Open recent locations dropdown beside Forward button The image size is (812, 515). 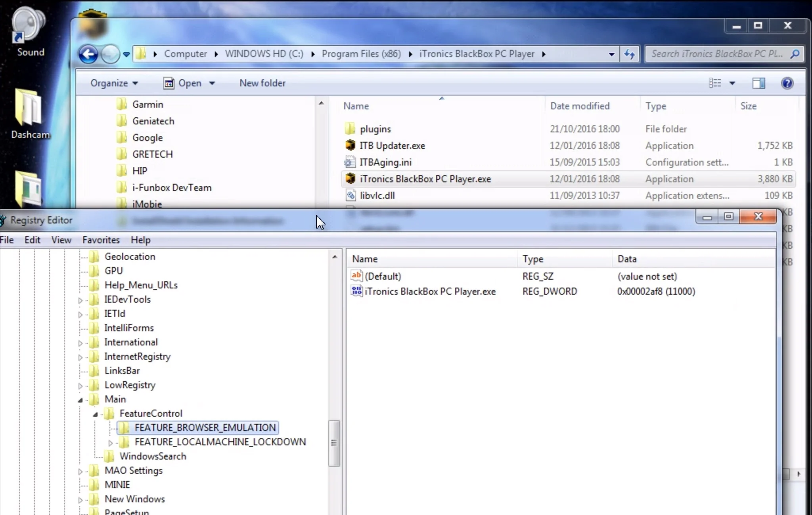126,54
